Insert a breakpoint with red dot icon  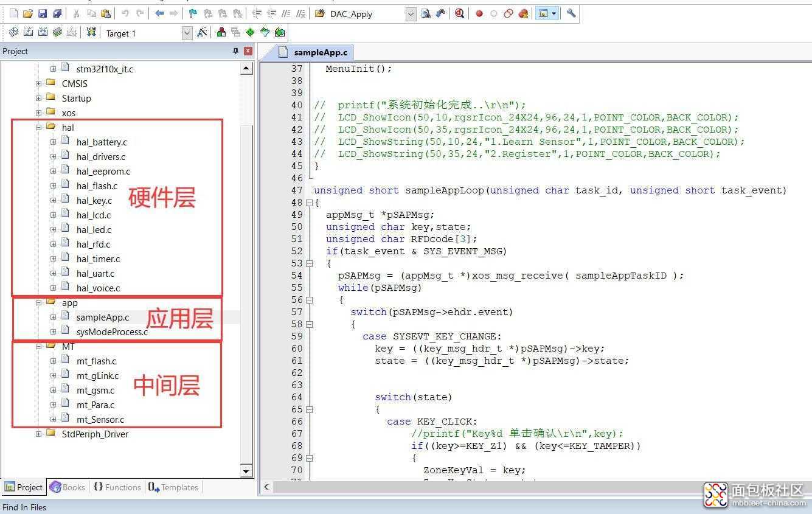pos(479,13)
